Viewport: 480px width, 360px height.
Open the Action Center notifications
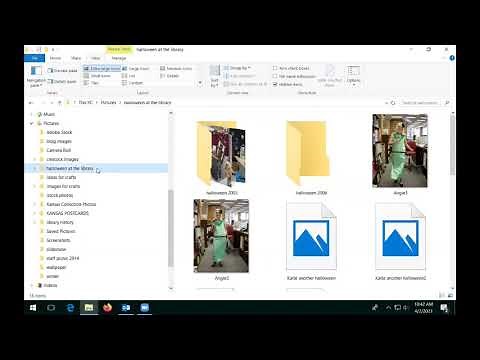coord(444,308)
